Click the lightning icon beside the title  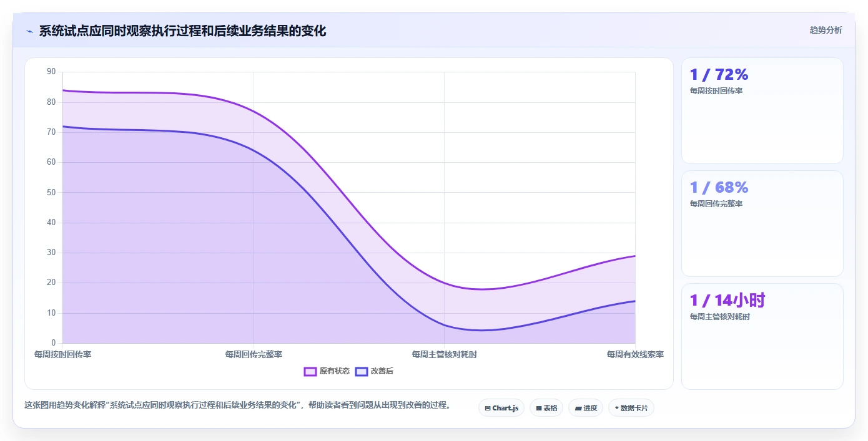click(x=29, y=31)
